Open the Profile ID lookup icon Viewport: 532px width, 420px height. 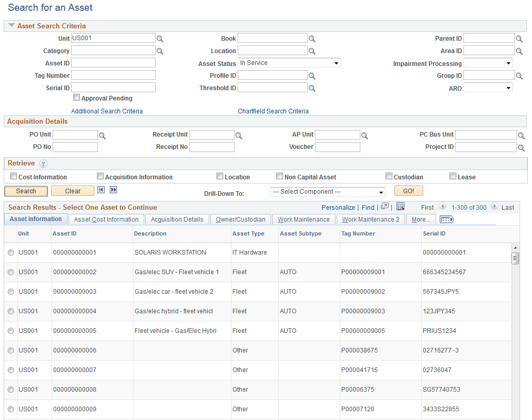click(312, 75)
